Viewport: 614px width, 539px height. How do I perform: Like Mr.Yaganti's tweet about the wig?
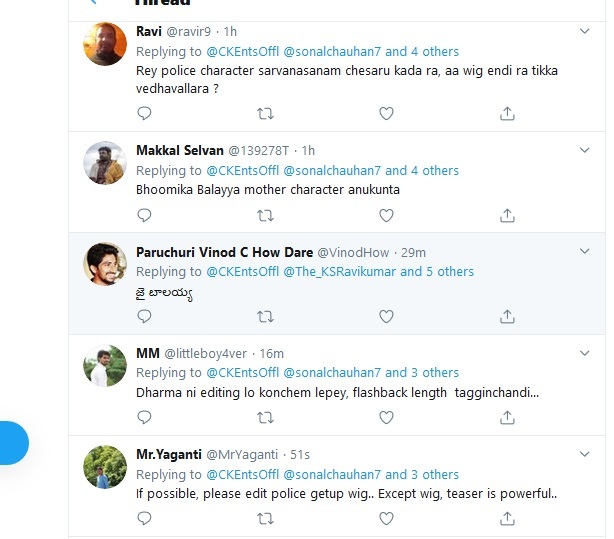coord(386,519)
